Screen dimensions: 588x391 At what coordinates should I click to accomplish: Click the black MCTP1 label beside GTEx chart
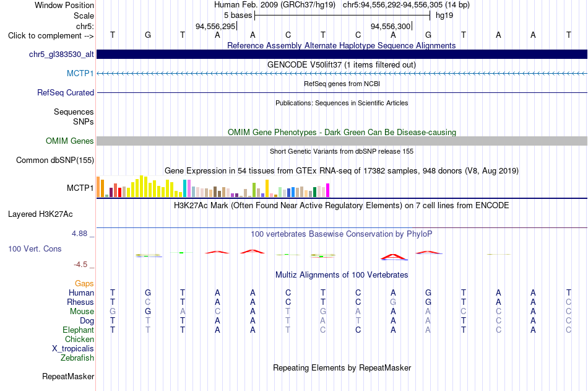pos(80,188)
